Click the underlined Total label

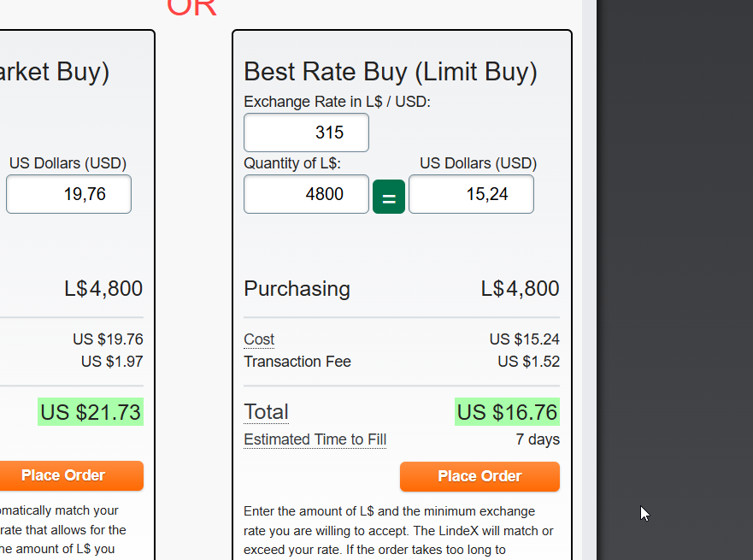point(266,412)
